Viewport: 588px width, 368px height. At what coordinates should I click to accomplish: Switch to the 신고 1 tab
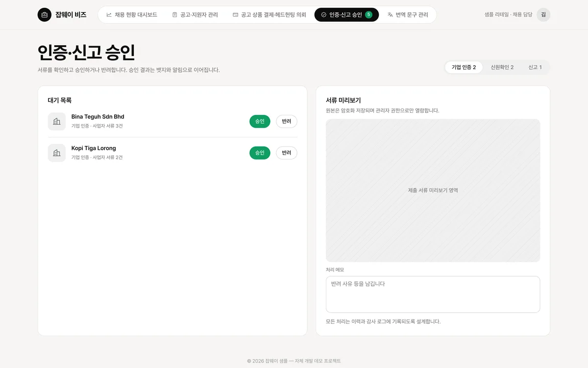[x=535, y=67]
